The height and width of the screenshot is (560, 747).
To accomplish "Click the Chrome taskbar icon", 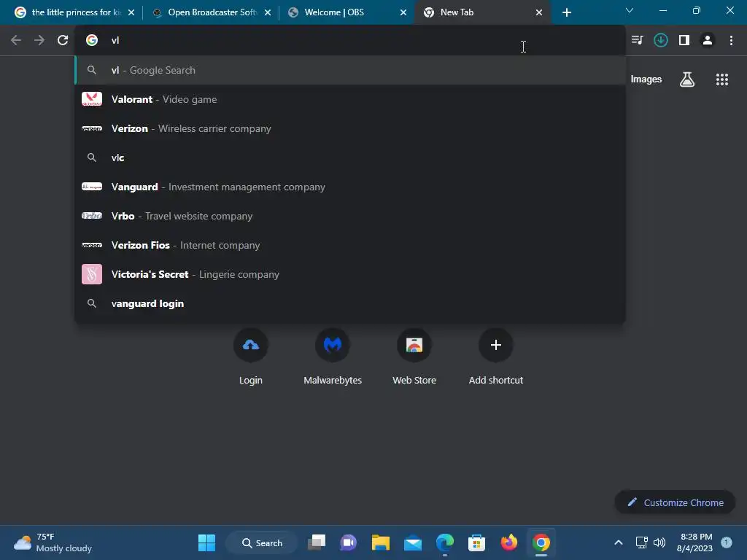I will pyautogui.click(x=541, y=542).
